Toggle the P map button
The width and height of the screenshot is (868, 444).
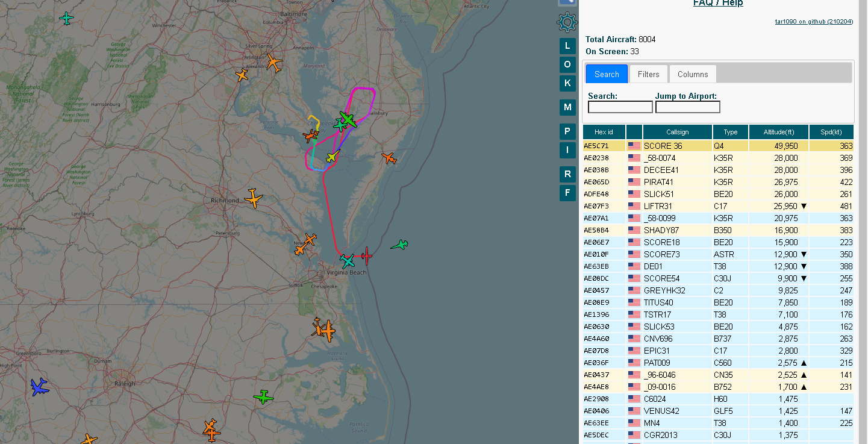[567, 131]
